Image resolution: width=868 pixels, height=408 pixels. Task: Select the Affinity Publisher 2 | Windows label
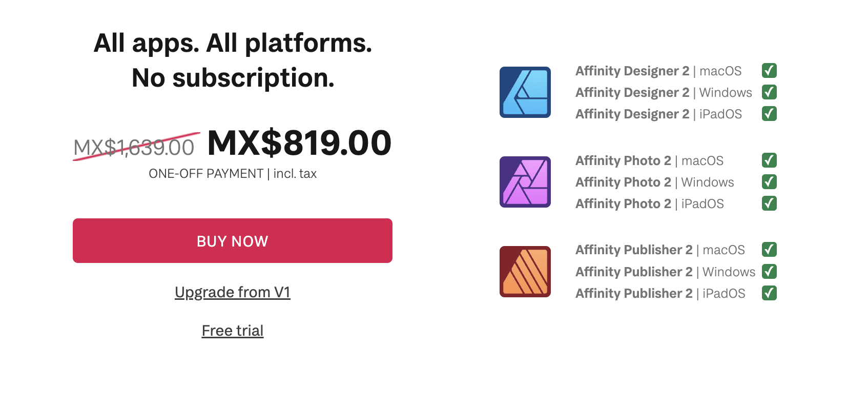[665, 272]
